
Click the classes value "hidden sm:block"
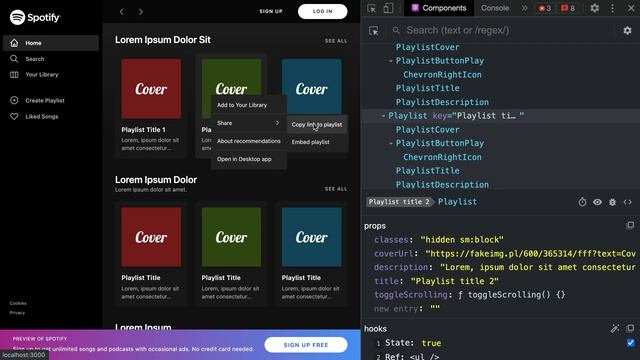[462, 240]
